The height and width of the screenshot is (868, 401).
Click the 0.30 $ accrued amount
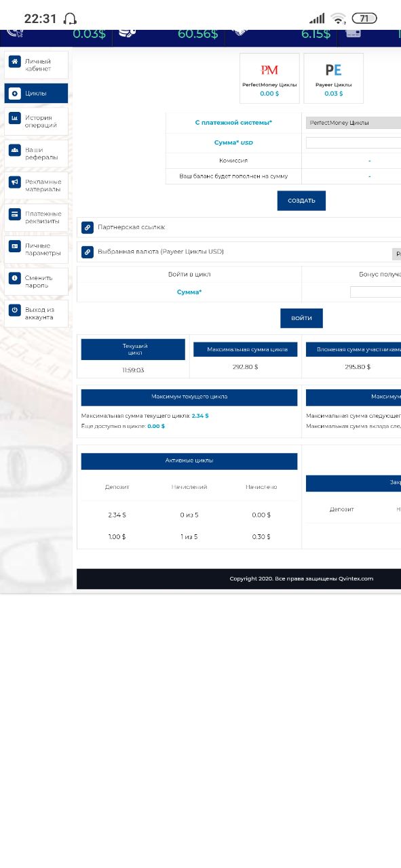pos(261,536)
